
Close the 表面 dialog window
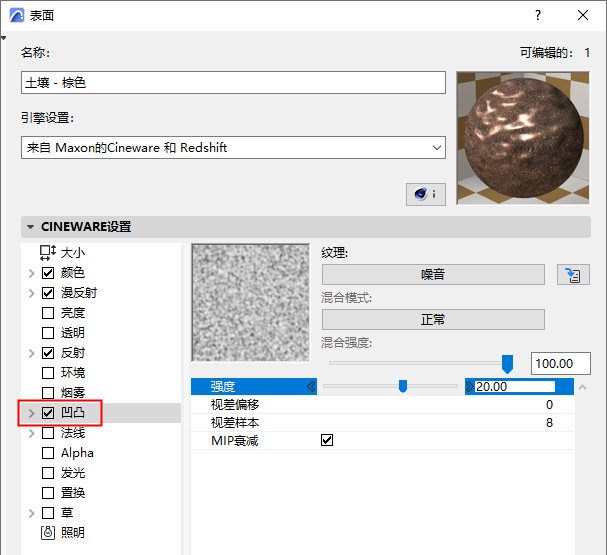(x=583, y=15)
